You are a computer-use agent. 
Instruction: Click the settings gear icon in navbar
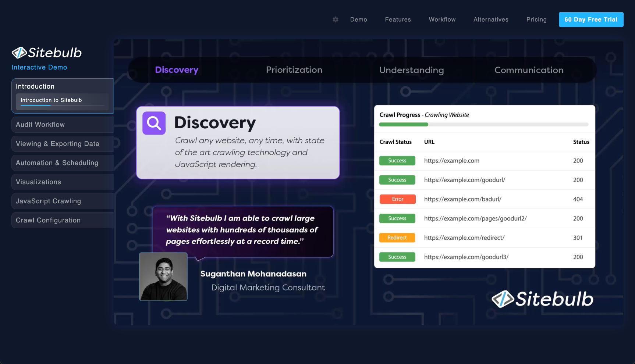335,19
